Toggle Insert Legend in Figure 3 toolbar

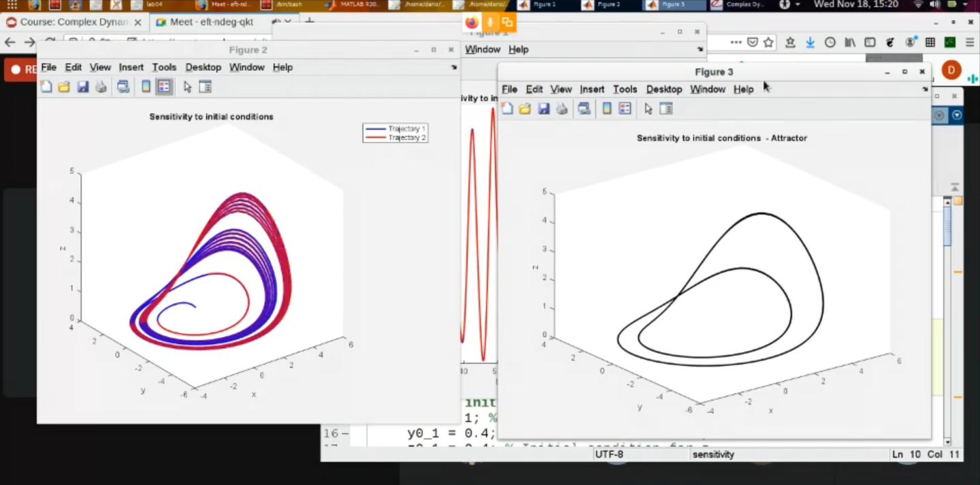pos(625,108)
